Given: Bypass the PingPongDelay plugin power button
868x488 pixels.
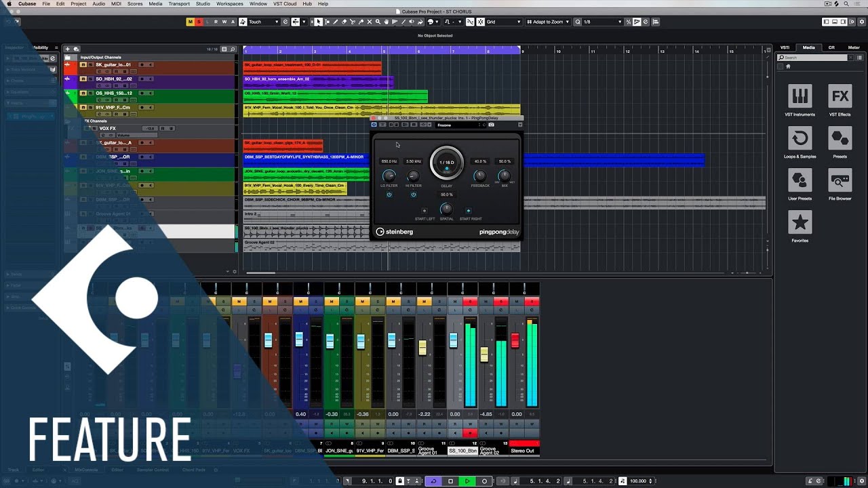Looking at the screenshot, I should 374,125.
